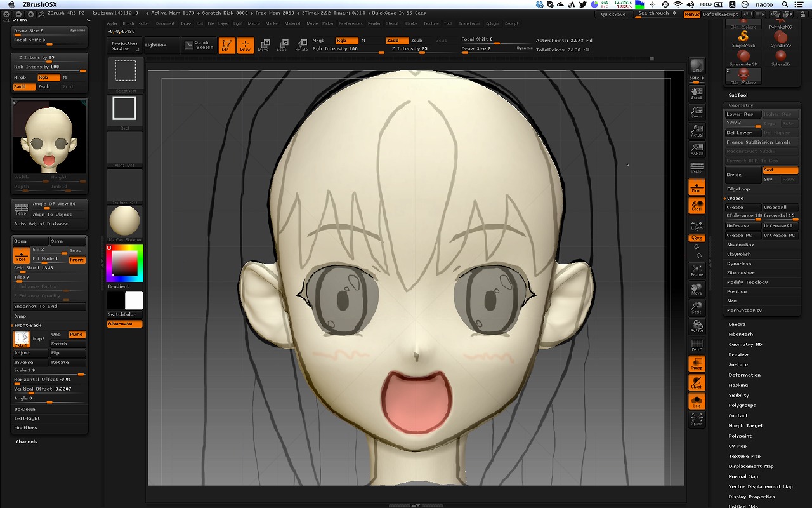Toggle the PolyF icon
This screenshot has width=812, height=508.
[697, 345]
